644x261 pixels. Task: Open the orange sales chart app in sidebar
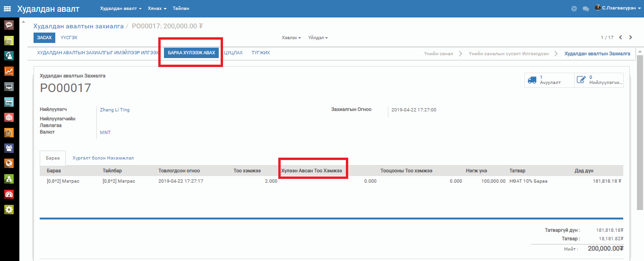(9, 71)
